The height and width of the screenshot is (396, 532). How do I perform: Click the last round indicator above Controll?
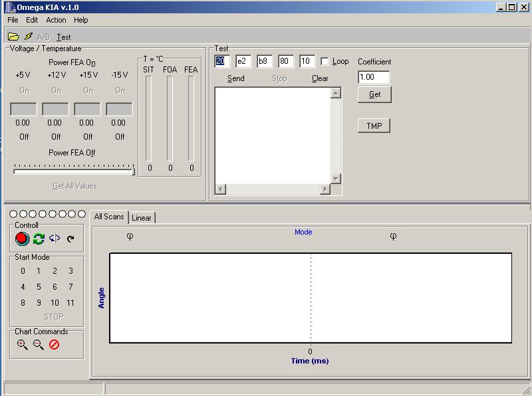pyautogui.click(x=82, y=214)
